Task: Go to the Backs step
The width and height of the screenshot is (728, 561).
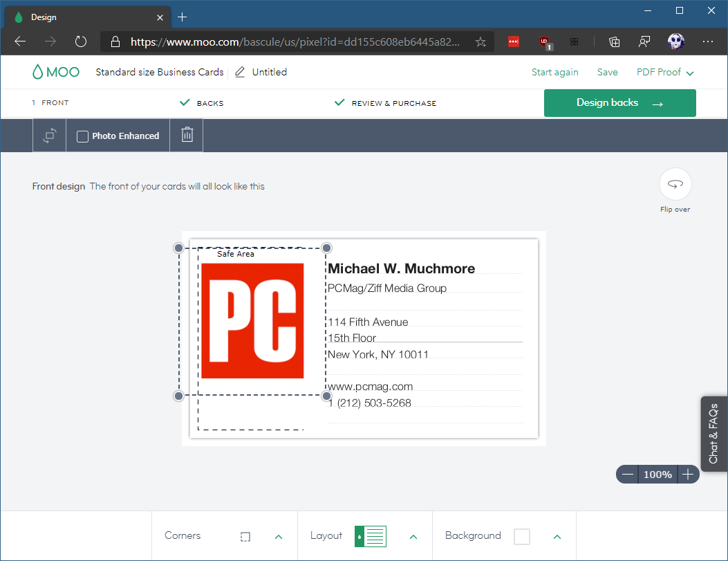Action: (x=209, y=103)
